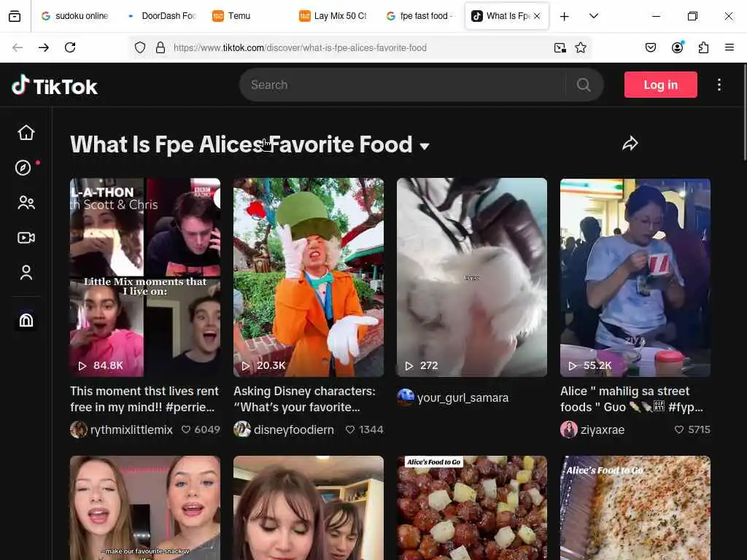Viewport: 747px width, 560px height.
Task: Open the girl with bangs video thumbnail
Action: [x=309, y=507]
